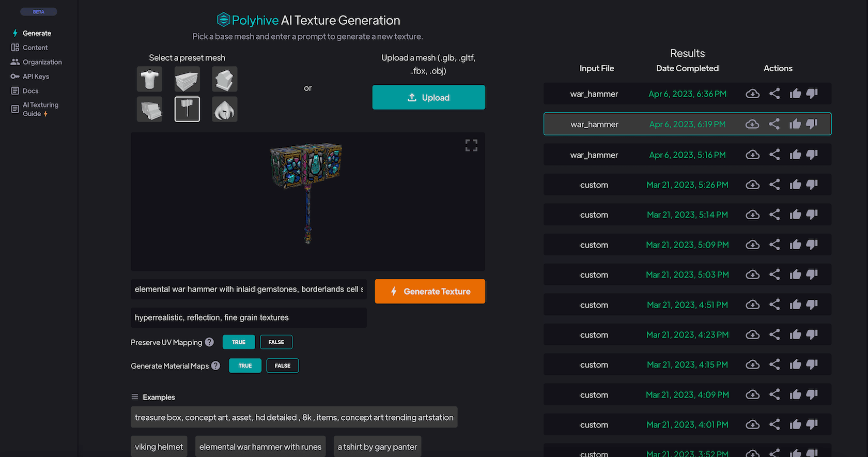Open AI Texturing Guide in sidebar

[x=35, y=109]
